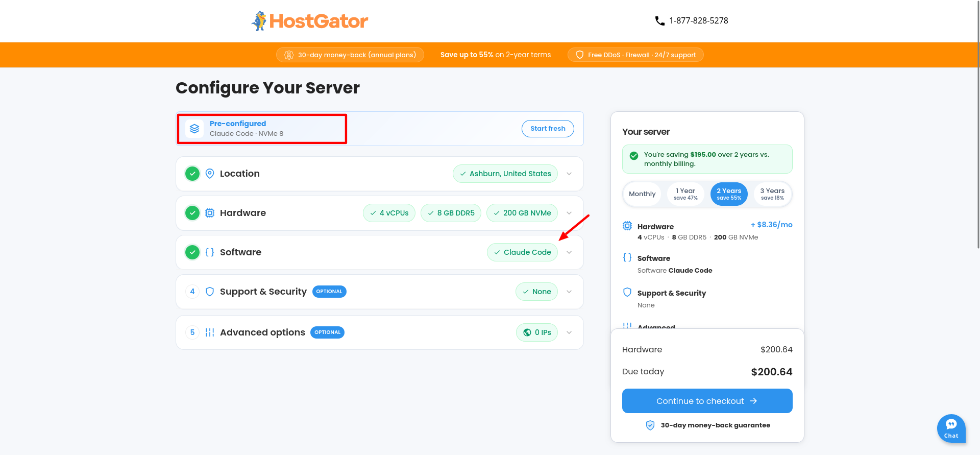
Task: Click the Hardware chip icon in Your server
Action: coord(627,226)
